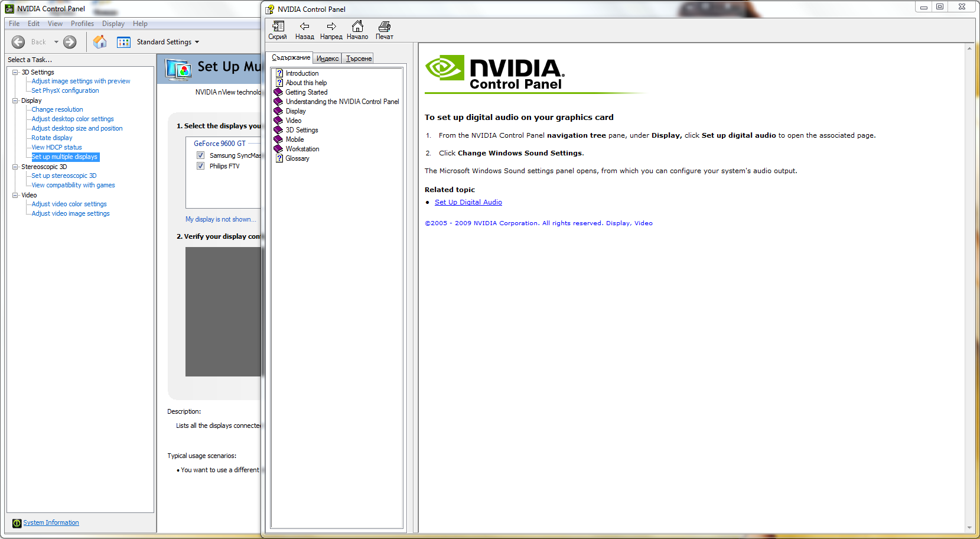Open View HDCP status task
980x539 pixels.
(57, 147)
